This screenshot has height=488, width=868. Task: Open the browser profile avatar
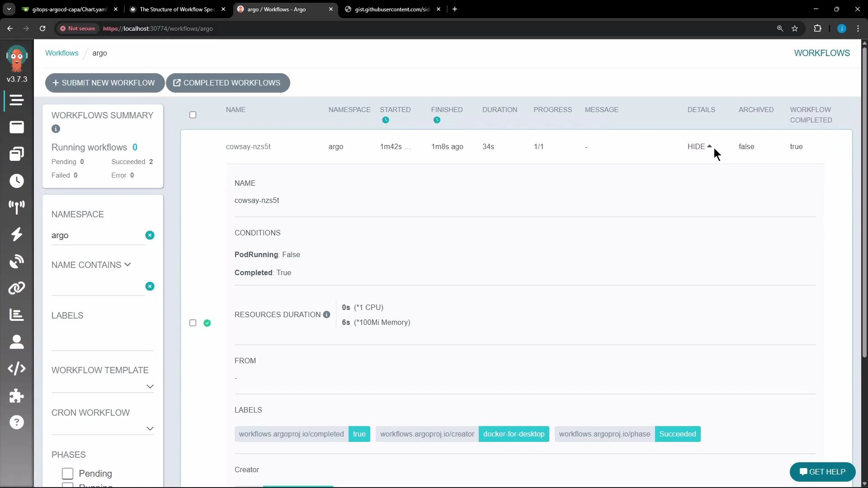tap(841, 28)
